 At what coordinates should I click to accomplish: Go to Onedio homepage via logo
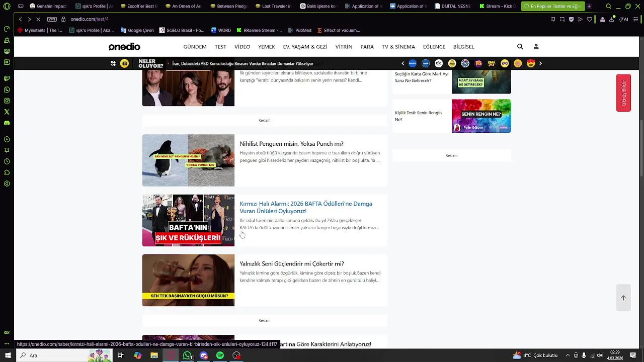(124, 47)
